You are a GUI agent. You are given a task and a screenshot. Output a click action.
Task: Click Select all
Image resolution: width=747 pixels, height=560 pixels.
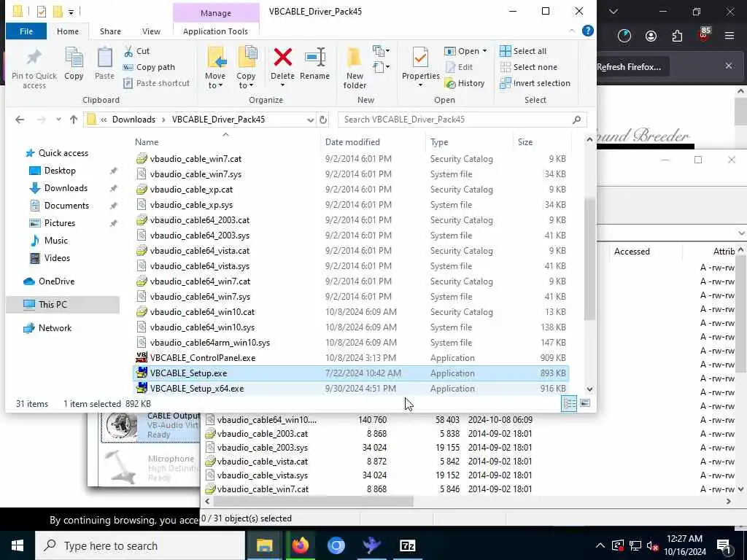(523, 51)
